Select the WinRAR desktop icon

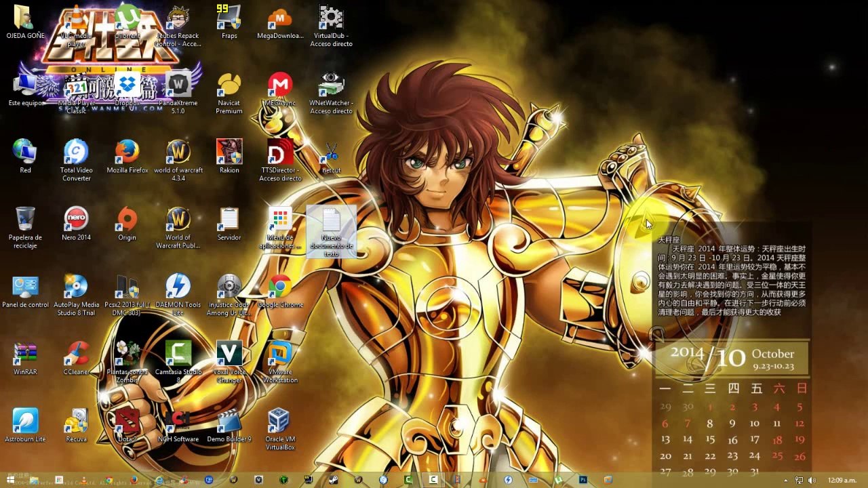tap(25, 358)
